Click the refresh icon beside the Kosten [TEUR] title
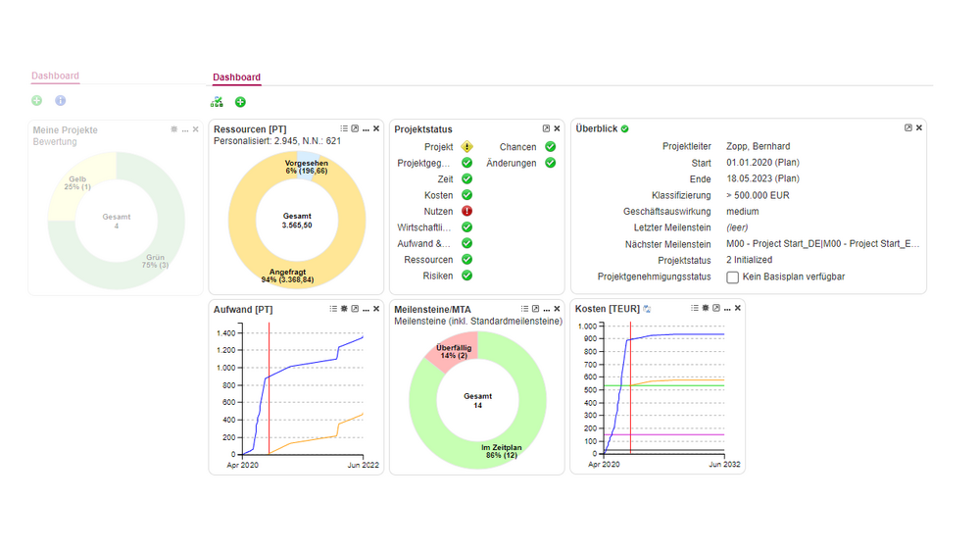The height and width of the screenshot is (552, 980). click(647, 310)
